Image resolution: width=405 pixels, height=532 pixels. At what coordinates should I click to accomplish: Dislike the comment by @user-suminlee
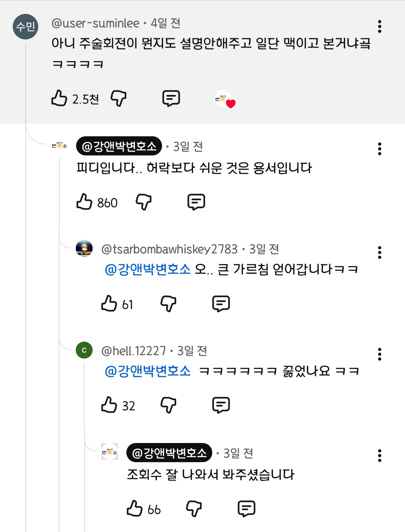[x=118, y=98]
